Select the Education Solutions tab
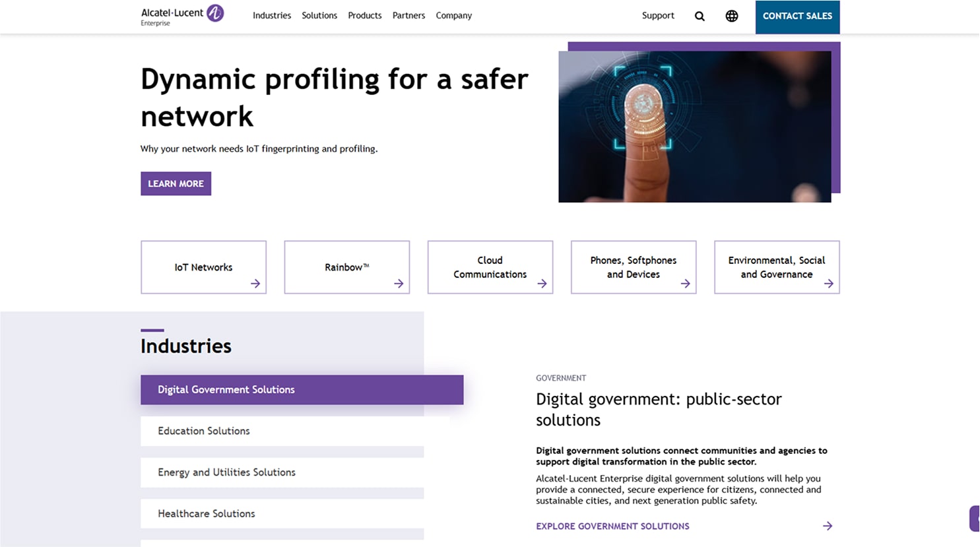Screen dimensions: 980x547 point(282,431)
